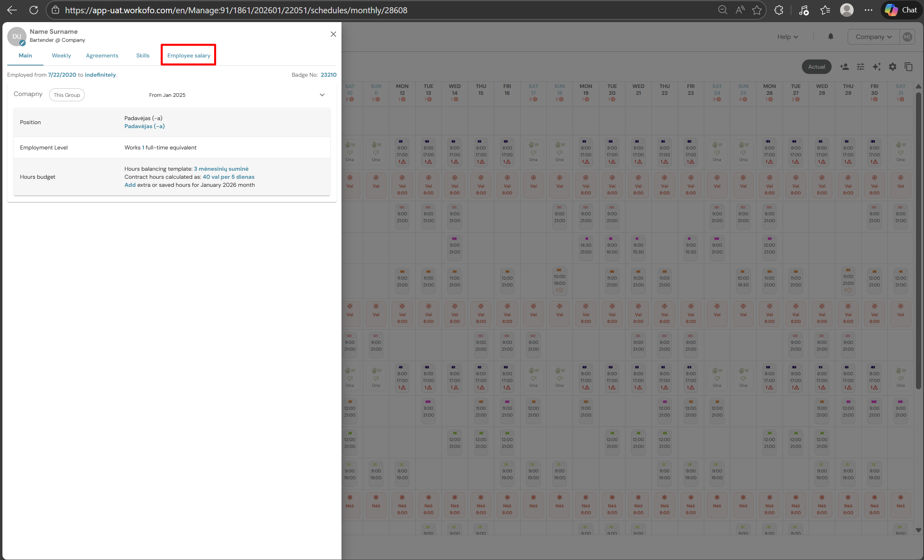Screen dimensions: 924x560
Task: Open the Company selector dropdown
Action: tap(873, 37)
